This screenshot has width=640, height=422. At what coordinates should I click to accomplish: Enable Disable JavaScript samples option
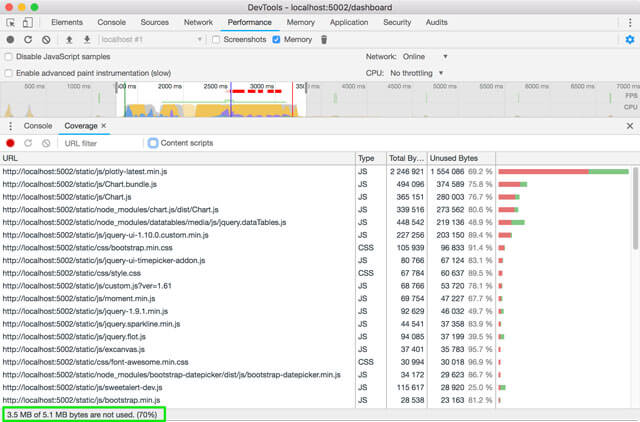(x=10, y=57)
